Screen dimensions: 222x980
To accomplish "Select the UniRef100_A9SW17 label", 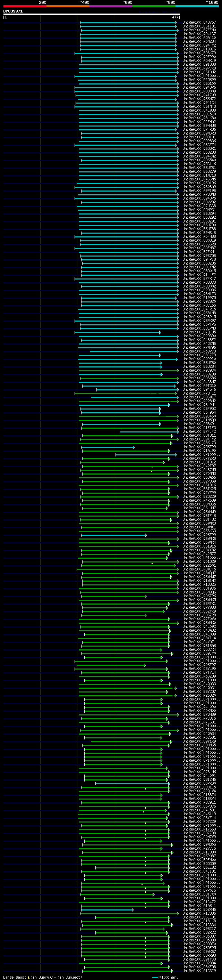I will pos(199,397).
